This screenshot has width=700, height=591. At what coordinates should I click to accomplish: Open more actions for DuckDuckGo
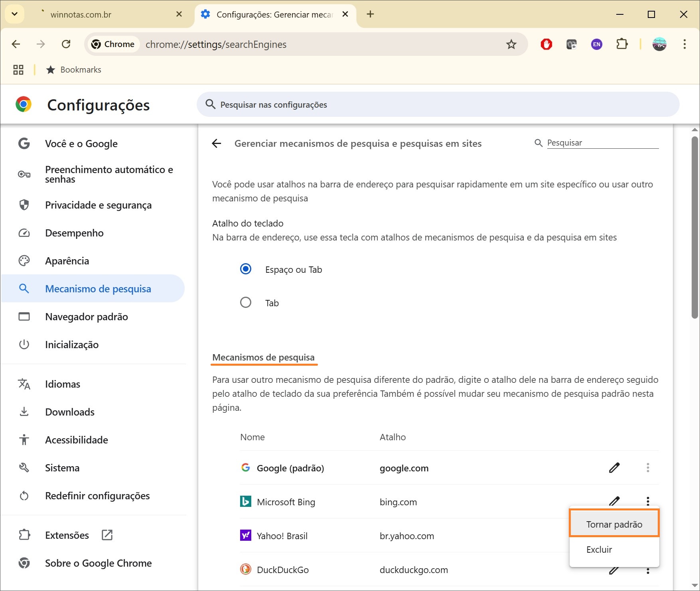[648, 571]
